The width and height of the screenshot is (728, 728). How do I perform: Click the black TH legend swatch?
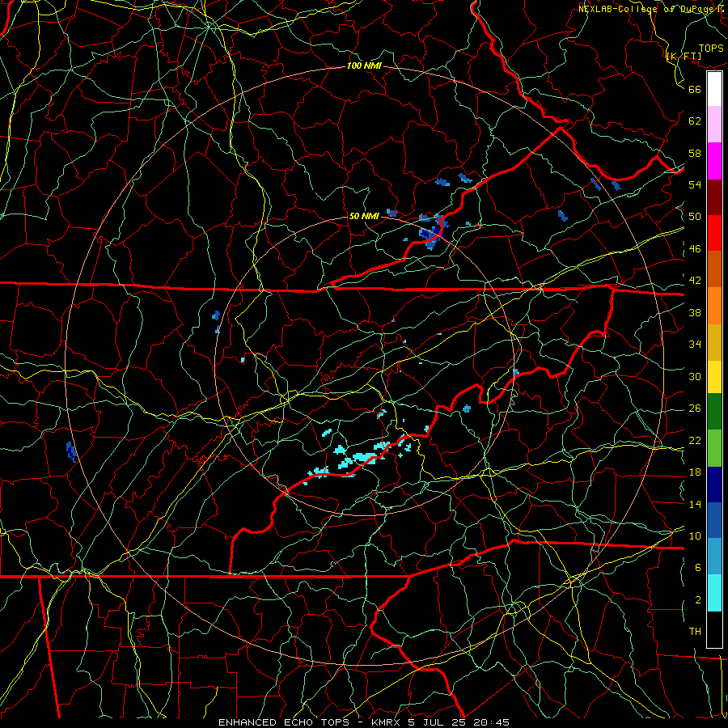coord(714,629)
